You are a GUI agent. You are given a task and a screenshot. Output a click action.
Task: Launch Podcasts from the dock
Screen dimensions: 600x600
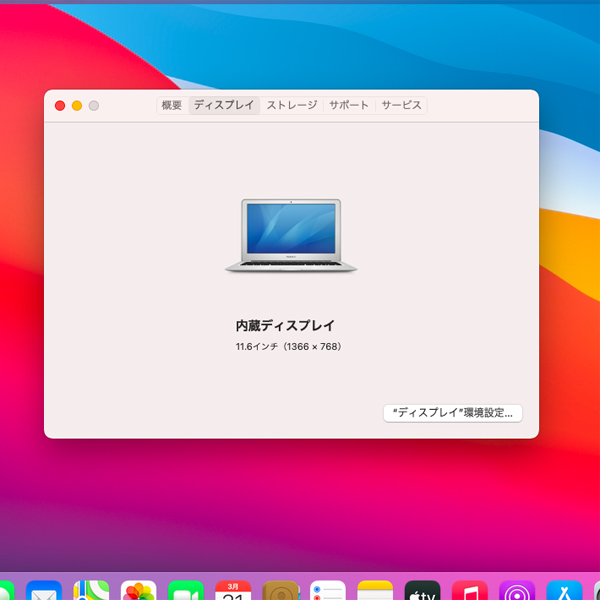[x=517, y=591]
